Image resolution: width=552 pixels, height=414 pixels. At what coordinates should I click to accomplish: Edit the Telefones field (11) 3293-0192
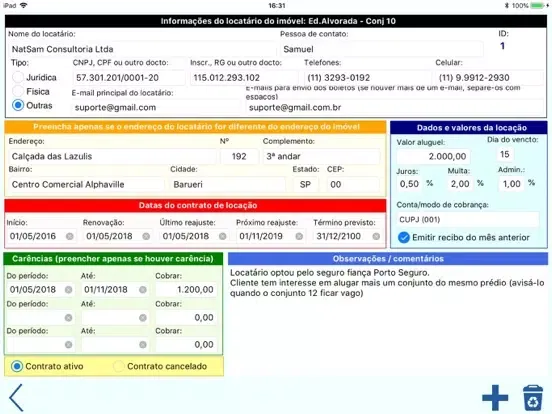coord(368,77)
